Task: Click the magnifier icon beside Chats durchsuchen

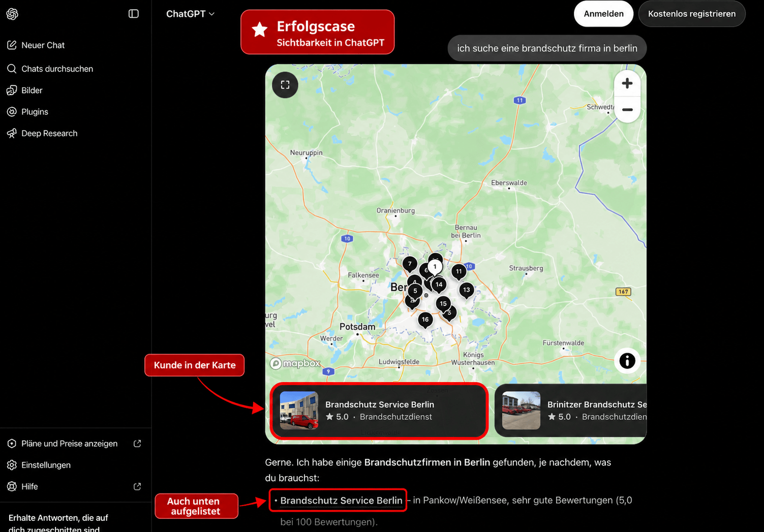Action: coord(12,69)
